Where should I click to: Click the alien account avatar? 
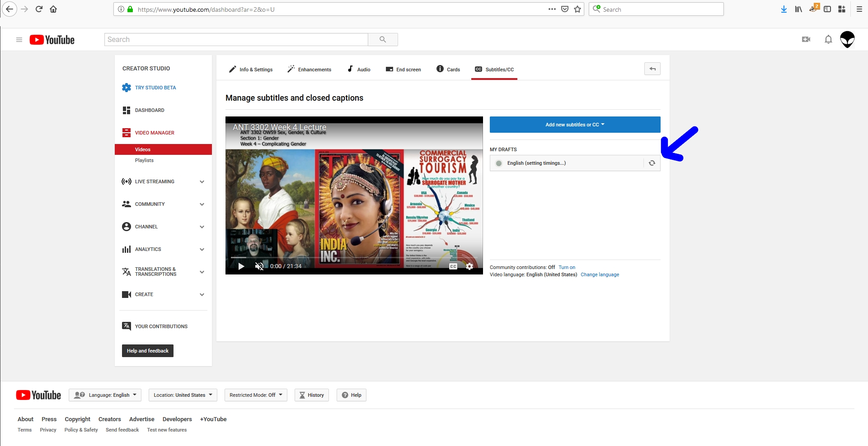point(847,40)
